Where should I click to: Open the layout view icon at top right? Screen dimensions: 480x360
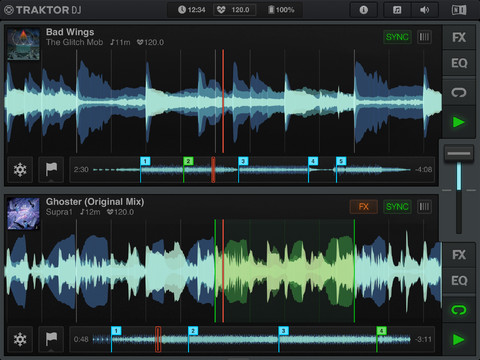pos(459,10)
